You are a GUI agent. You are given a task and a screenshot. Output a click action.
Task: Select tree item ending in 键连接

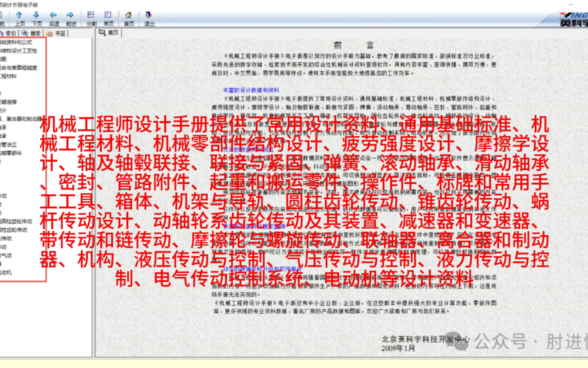8,102
